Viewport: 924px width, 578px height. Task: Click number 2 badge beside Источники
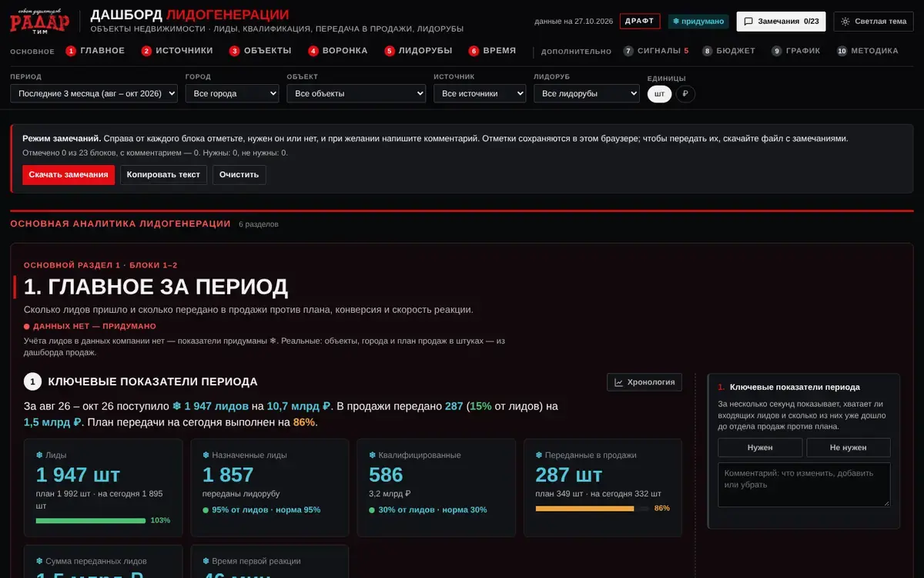pos(146,51)
